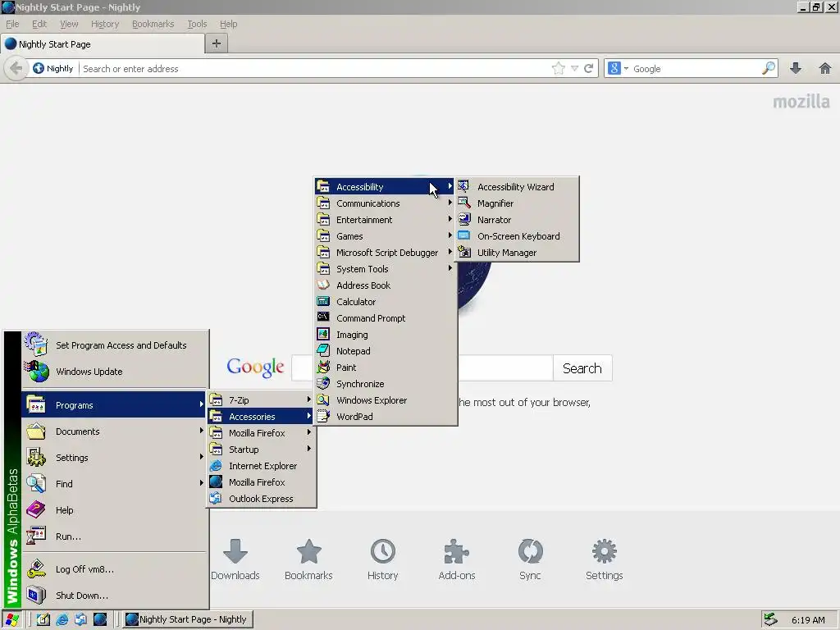Open Address Book
Viewport: 840px width, 630px height.
[386, 285]
